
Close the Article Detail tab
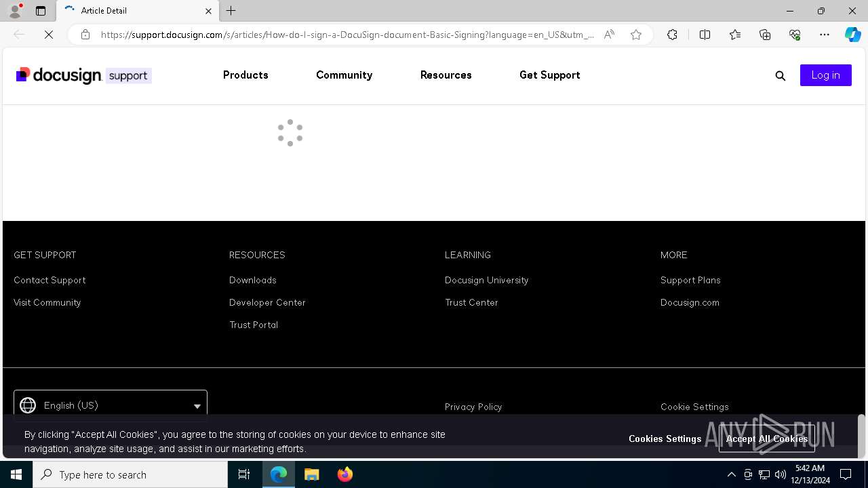tap(208, 11)
